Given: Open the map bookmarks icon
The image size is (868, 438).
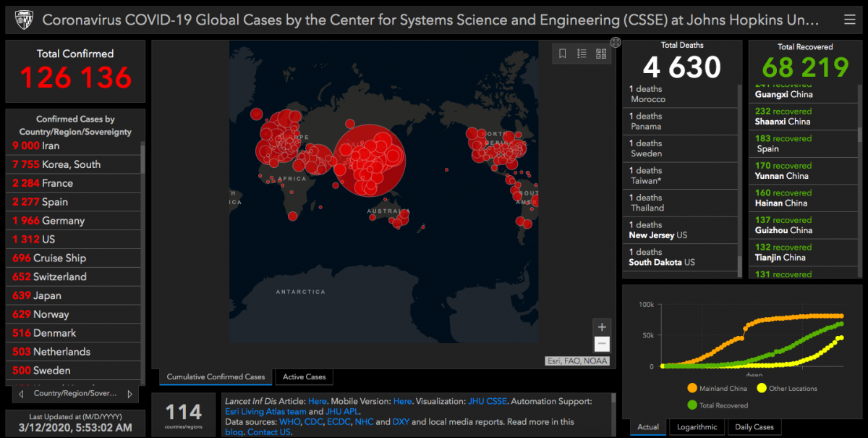Looking at the screenshot, I should [x=563, y=54].
